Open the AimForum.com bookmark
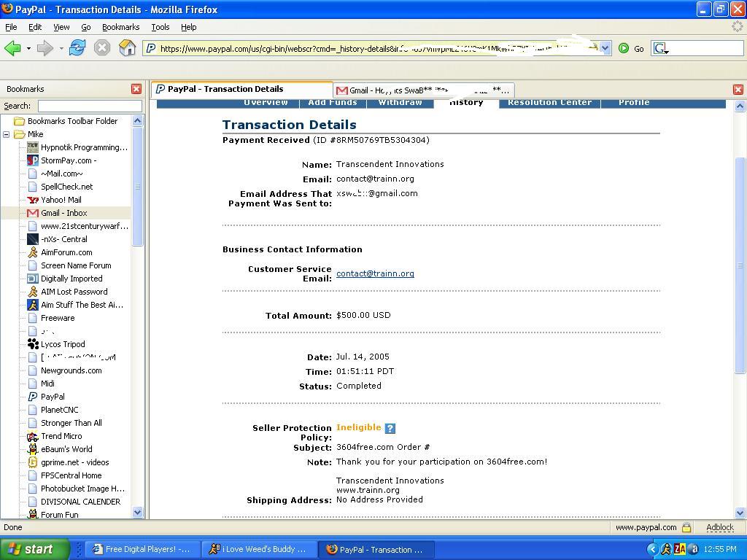The width and height of the screenshot is (747, 560). pos(66,252)
